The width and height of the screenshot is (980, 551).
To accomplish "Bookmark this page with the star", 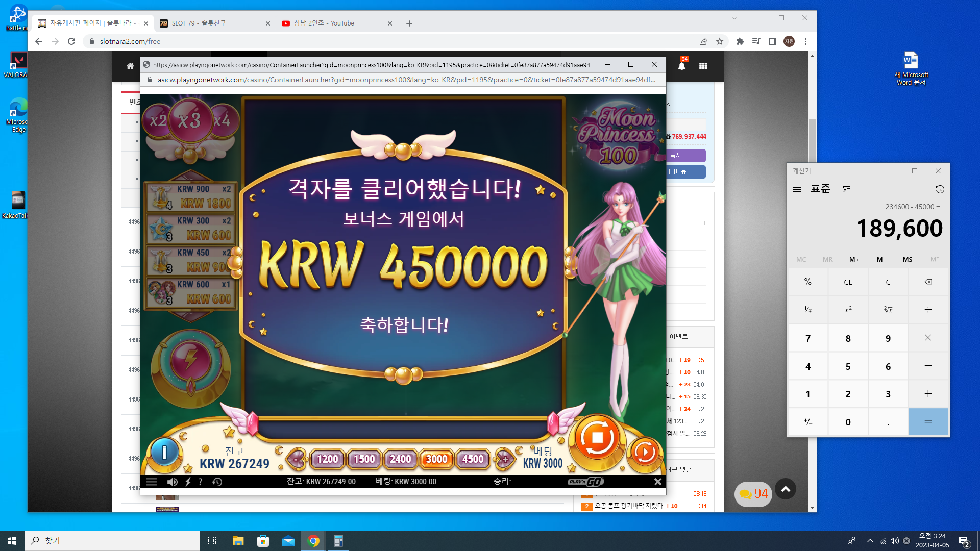I will (720, 41).
